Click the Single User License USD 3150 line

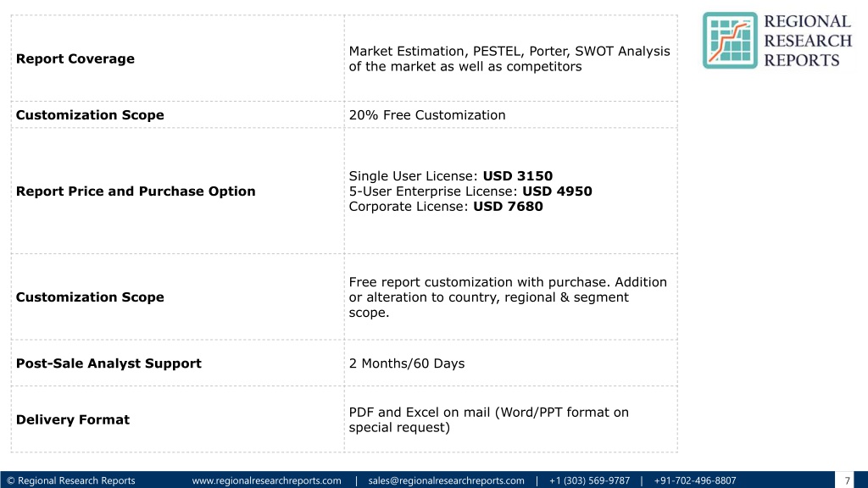coord(451,176)
